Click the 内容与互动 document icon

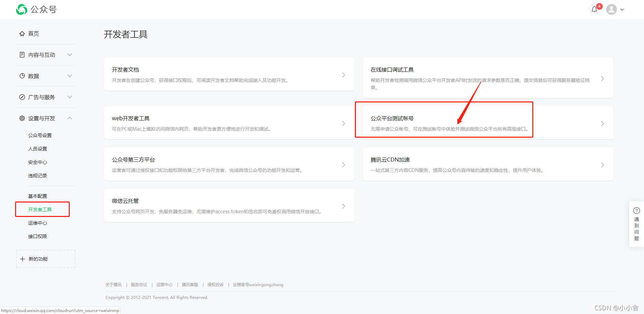22,55
